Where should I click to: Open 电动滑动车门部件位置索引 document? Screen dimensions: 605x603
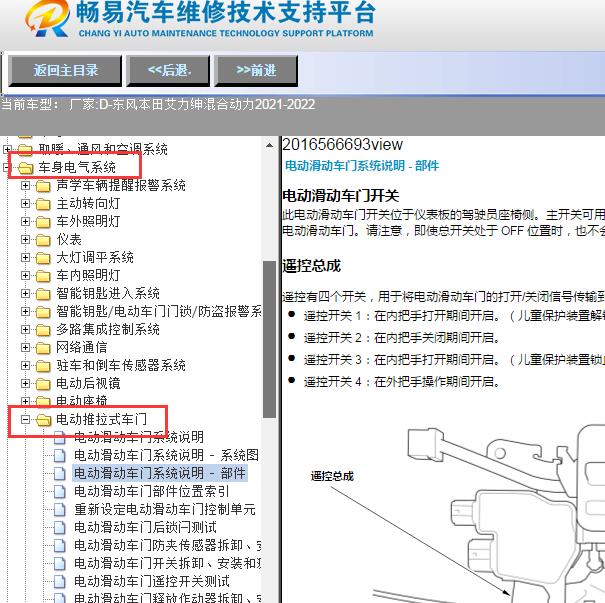tap(152, 492)
